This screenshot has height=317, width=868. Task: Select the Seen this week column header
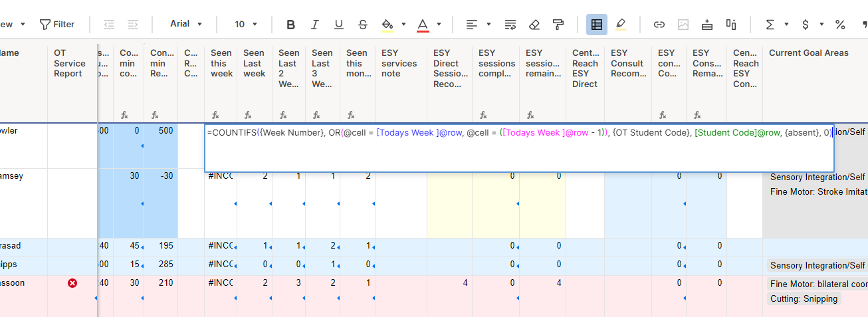click(221, 82)
